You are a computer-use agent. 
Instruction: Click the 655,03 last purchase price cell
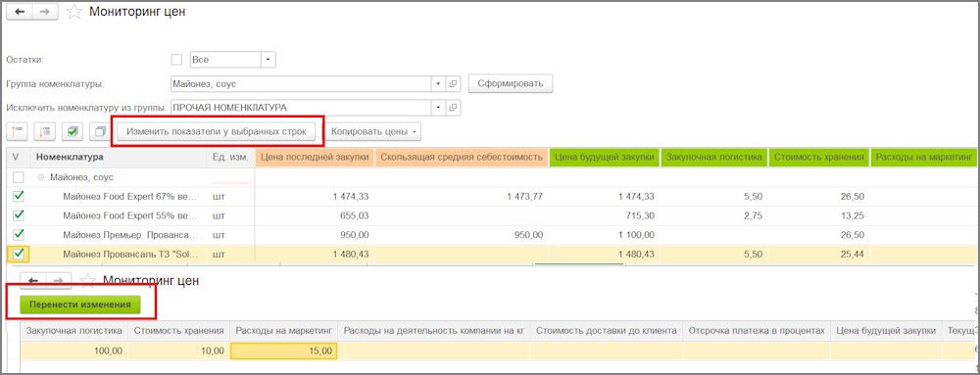(x=315, y=215)
